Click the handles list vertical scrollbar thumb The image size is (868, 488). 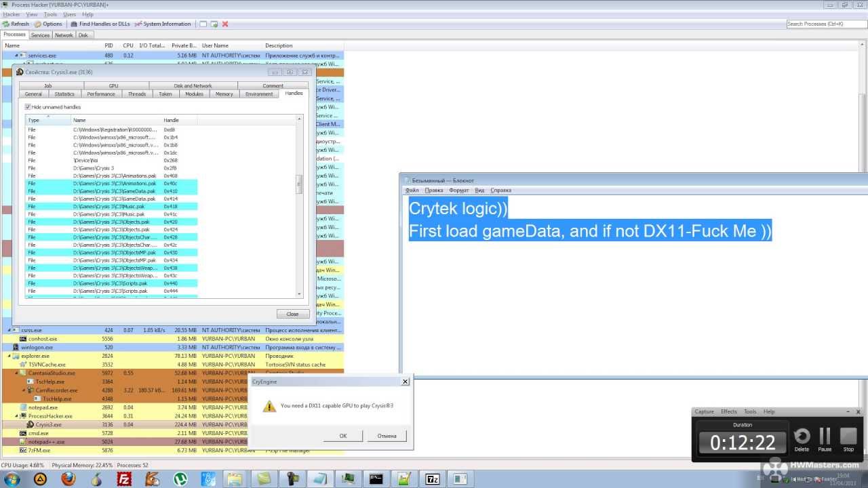[x=300, y=184]
